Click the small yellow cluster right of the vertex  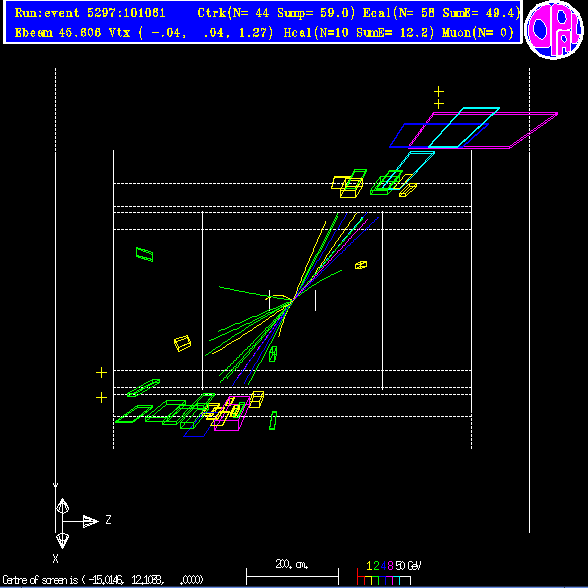click(361, 265)
